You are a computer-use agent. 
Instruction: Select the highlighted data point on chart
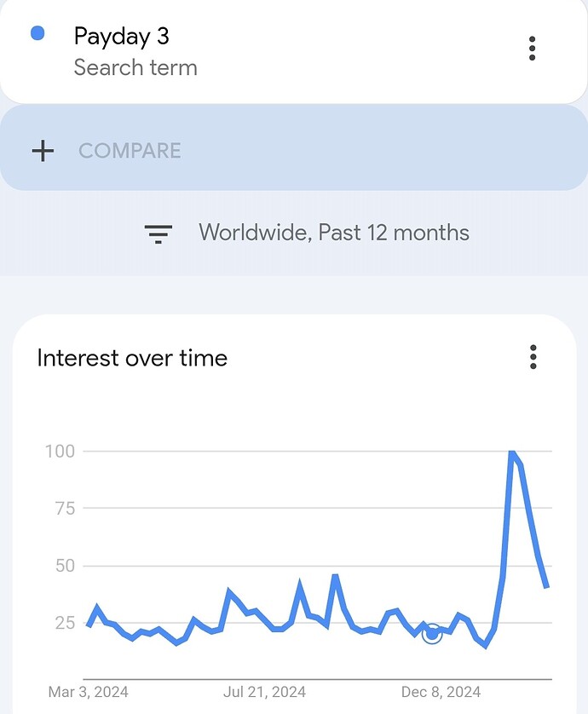coord(432,634)
